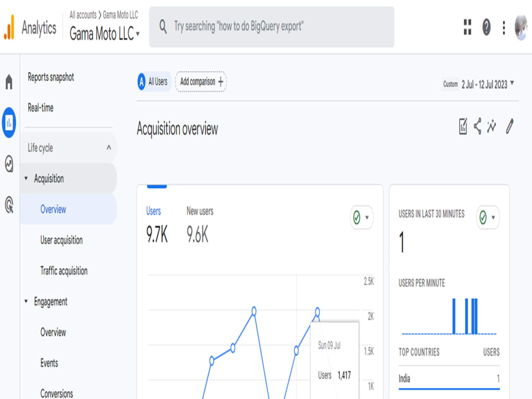The width and height of the screenshot is (532, 399).
Task: Open the user profile avatar
Action: click(521, 28)
